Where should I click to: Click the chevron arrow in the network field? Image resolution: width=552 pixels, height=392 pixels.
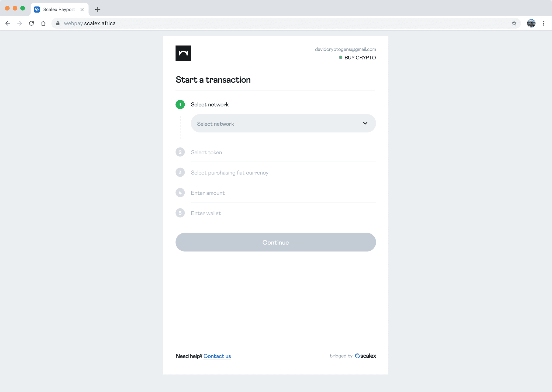pyautogui.click(x=365, y=123)
